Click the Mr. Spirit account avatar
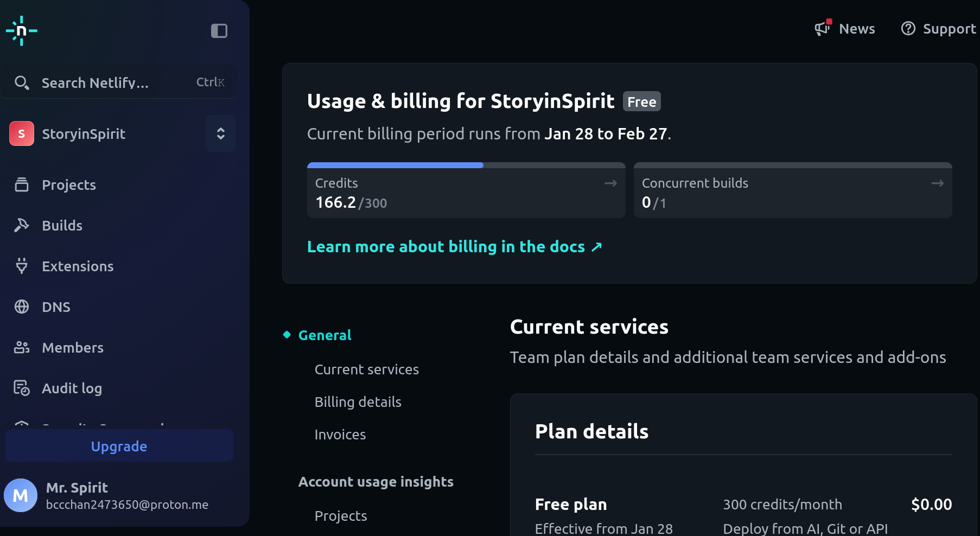Image resolution: width=980 pixels, height=536 pixels. [x=21, y=495]
